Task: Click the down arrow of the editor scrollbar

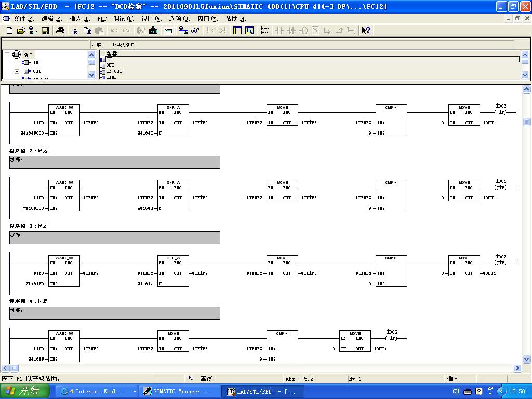Action: tap(527, 360)
